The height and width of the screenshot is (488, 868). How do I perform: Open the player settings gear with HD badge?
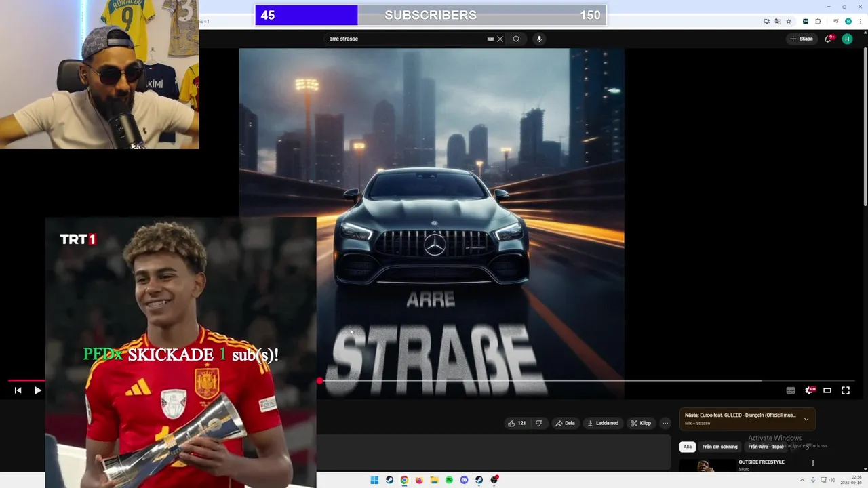[810, 390]
